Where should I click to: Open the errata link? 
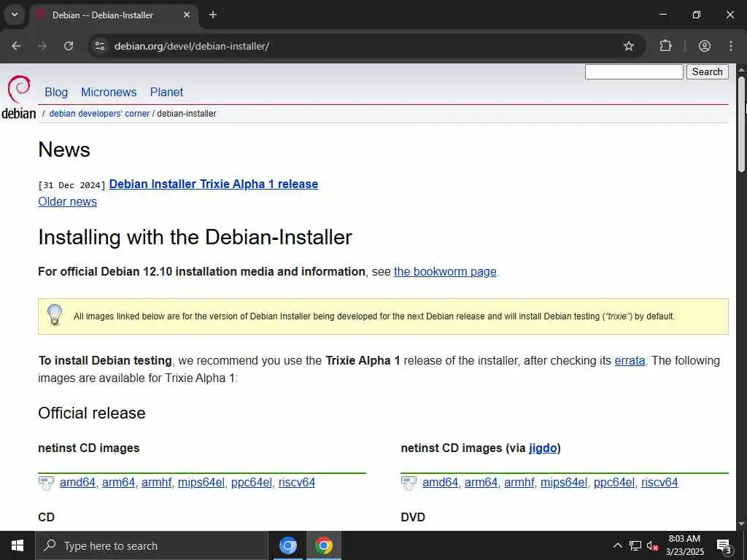tap(630, 360)
